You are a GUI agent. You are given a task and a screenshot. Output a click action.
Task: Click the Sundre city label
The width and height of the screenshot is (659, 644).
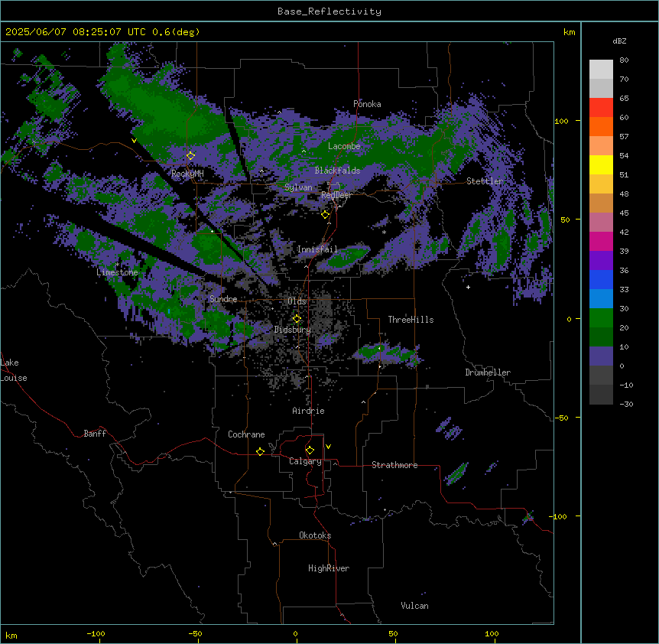point(223,299)
